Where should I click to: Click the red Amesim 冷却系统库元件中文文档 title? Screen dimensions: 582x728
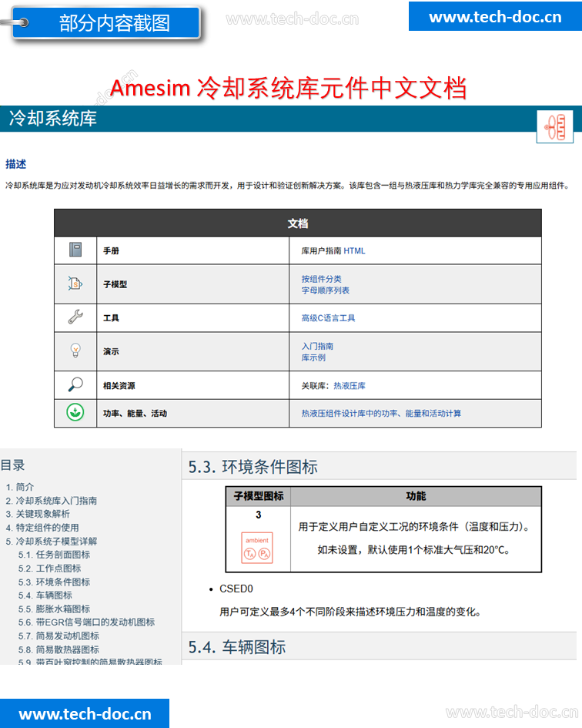coord(288,88)
